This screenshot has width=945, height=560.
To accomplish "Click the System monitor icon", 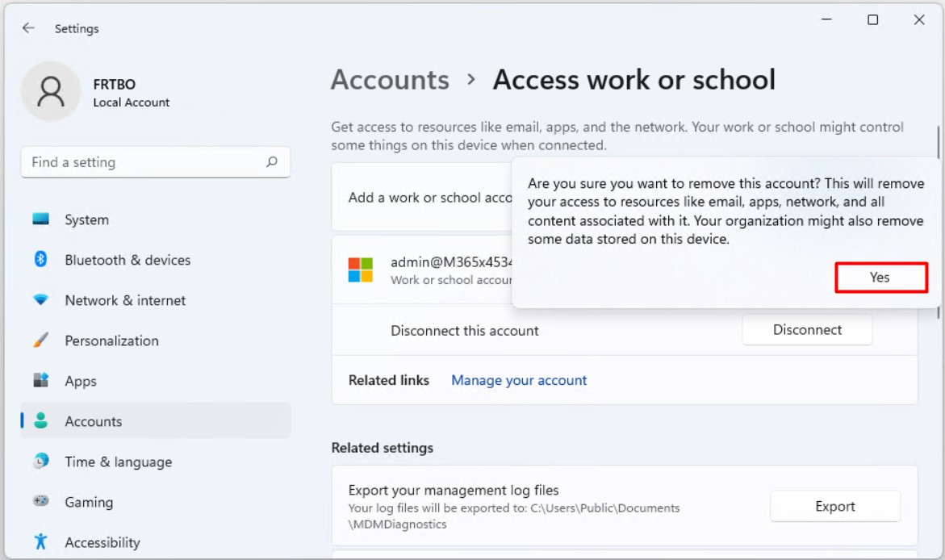I will tap(40, 219).
